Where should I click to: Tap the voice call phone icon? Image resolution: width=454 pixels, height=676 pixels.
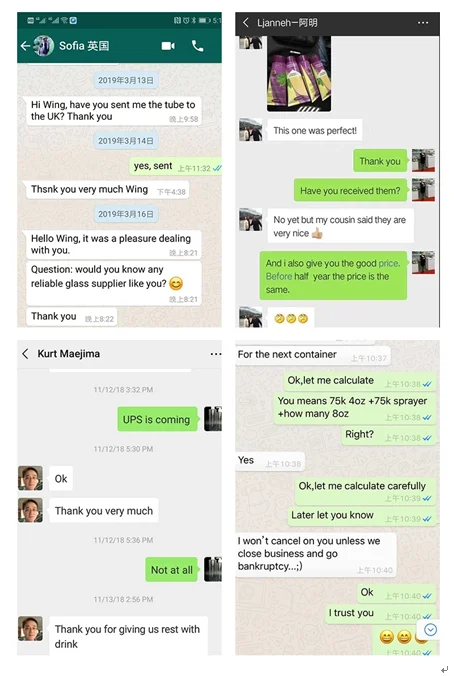click(x=197, y=46)
